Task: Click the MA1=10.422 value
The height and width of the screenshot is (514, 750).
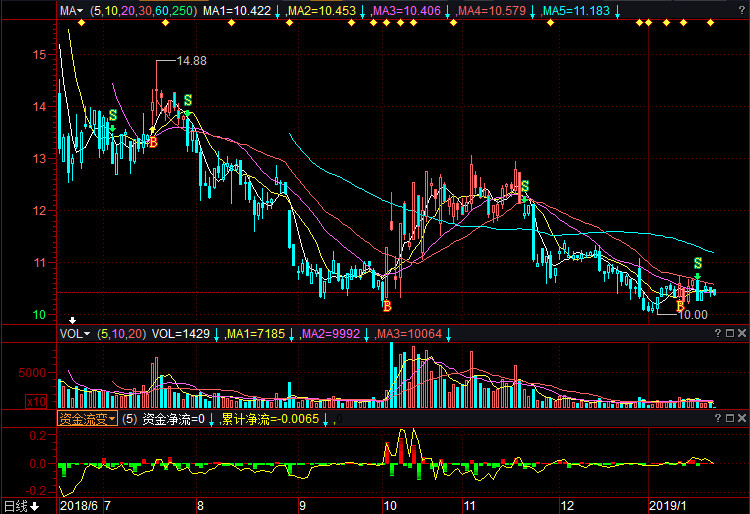Action: pos(237,11)
